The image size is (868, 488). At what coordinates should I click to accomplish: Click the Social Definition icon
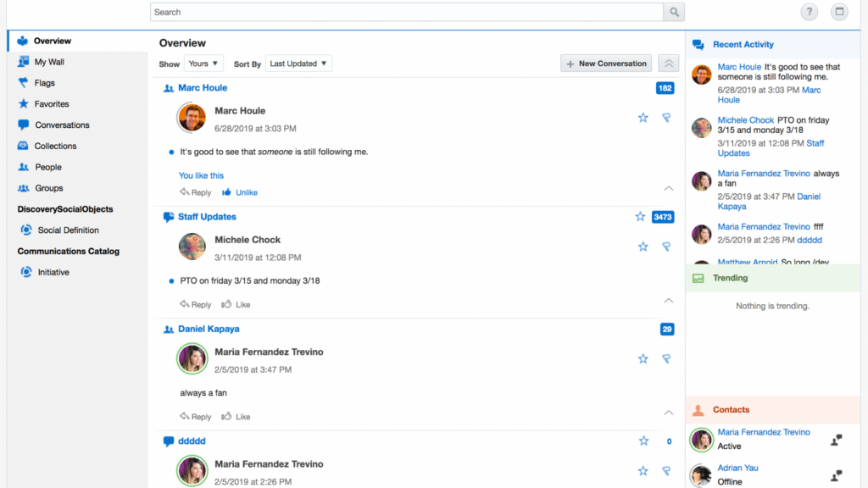point(26,230)
